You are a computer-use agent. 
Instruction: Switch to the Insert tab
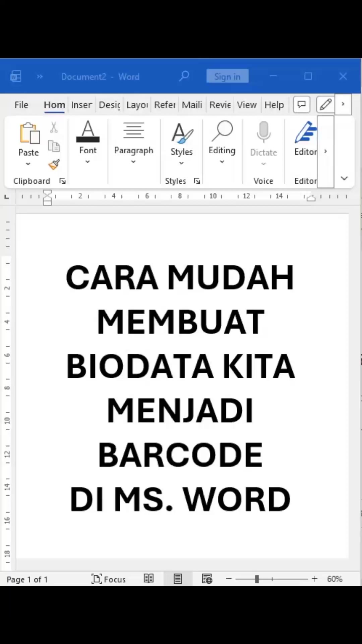point(81,105)
